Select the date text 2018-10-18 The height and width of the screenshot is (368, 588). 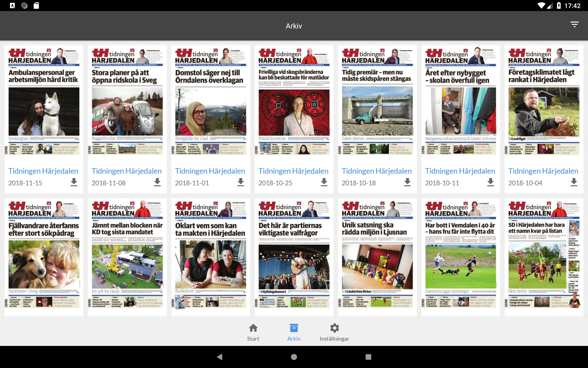(x=359, y=183)
